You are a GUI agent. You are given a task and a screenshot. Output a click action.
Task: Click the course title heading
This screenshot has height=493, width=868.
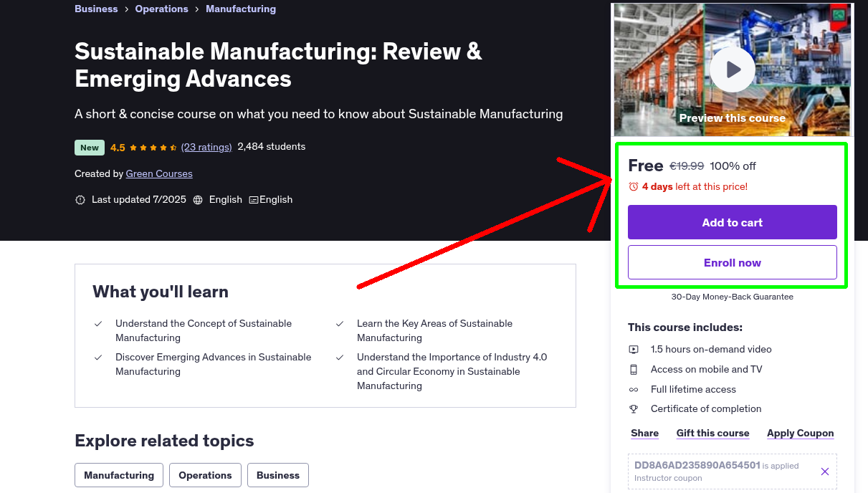click(278, 64)
